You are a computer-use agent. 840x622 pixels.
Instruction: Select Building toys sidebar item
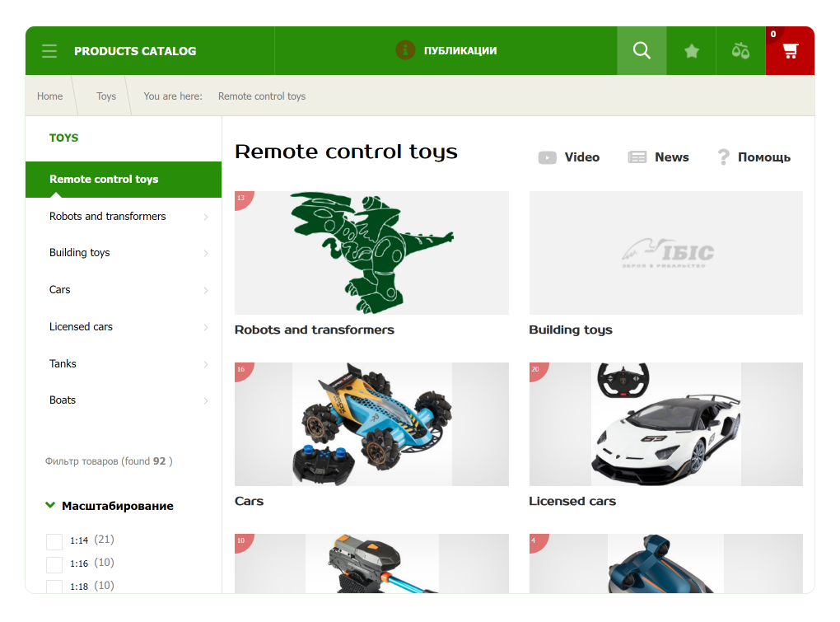click(x=79, y=253)
